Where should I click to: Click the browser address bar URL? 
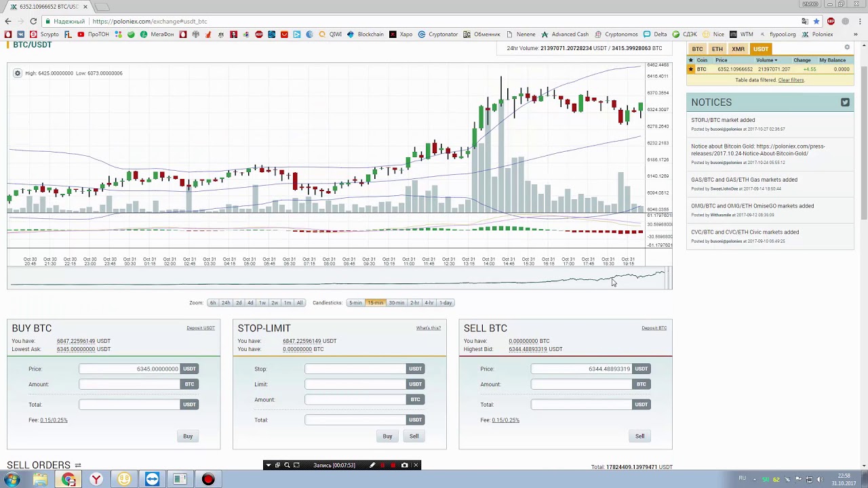point(150,21)
